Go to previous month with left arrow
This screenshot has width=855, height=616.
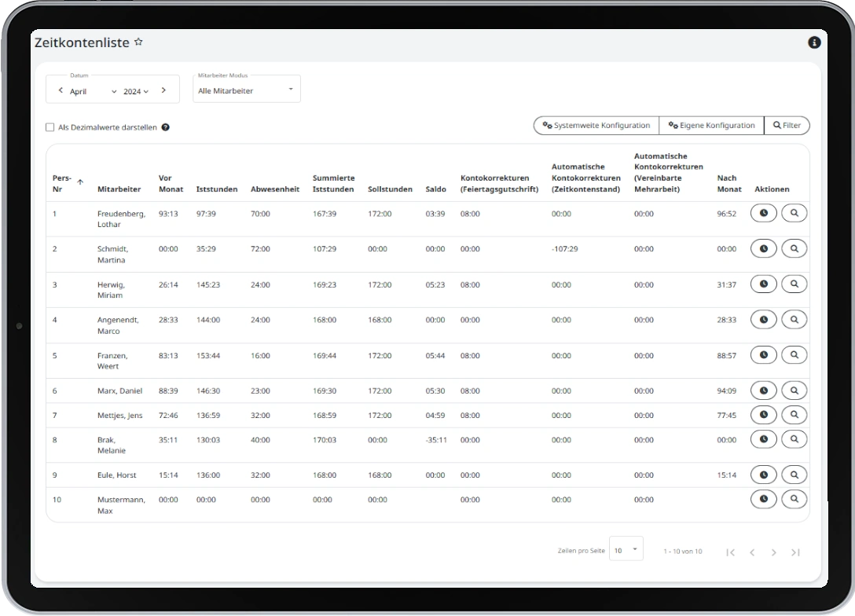click(x=61, y=90)
